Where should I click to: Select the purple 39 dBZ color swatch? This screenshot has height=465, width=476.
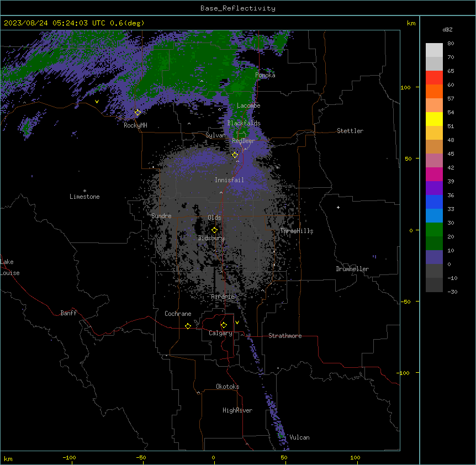pos(434,188)
